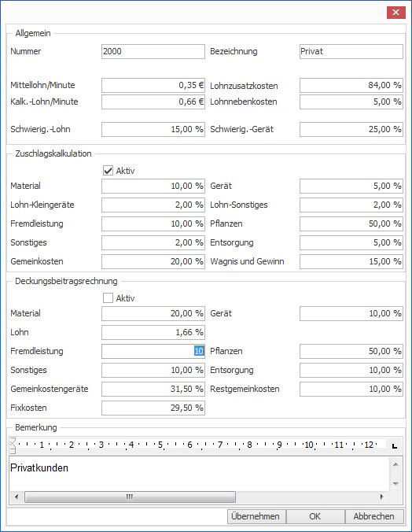The image size is (412, 532).
Task: Focus the Nummer field containing 2000
Action: coord(153,52)
